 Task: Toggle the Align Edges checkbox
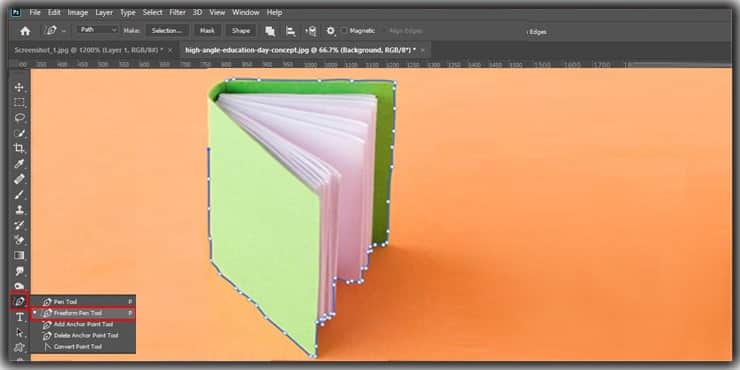385,31
